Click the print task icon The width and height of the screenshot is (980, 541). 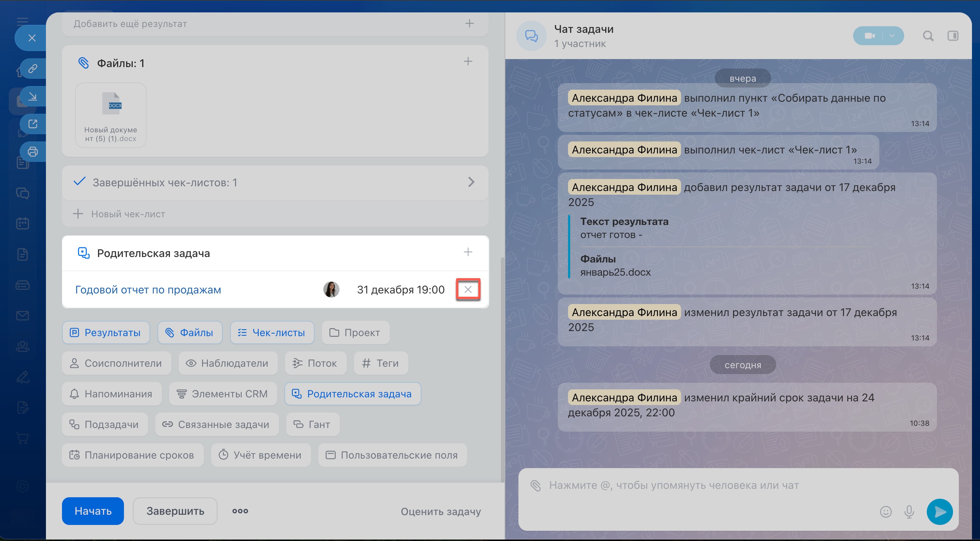tap(33, 151)
